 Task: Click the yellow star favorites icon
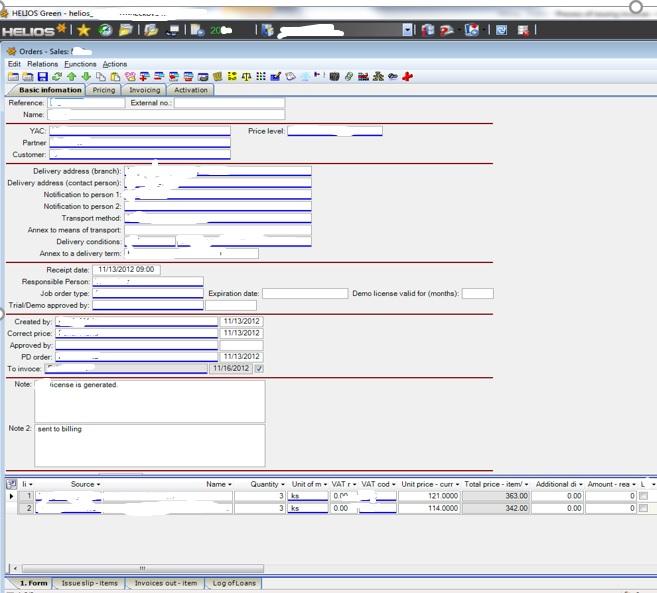pos(83,30)
